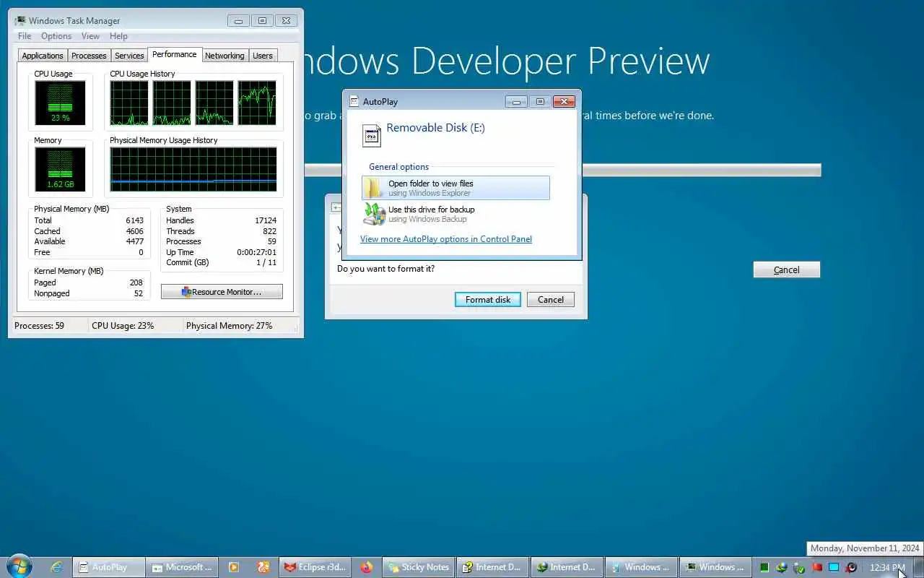Image resolution: width=924 pixels, height=578 pixels.
Task: Open the Microsoft... taskbar window
Action: (x=183, y=567)
